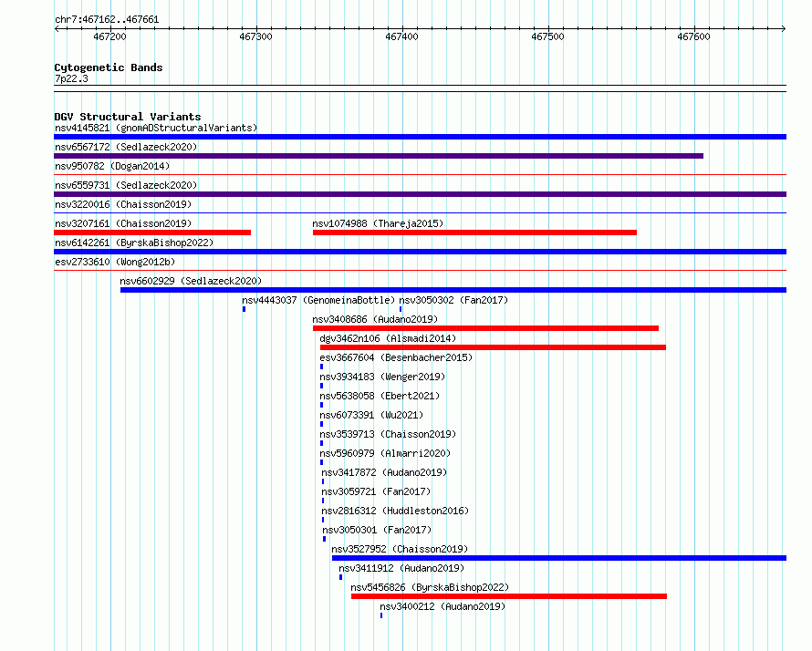Image resolution: width=812 pixels, height=651 pixels.
Task: Click nsv3417872 (Audano2019) label
Action: pos(384,472)
